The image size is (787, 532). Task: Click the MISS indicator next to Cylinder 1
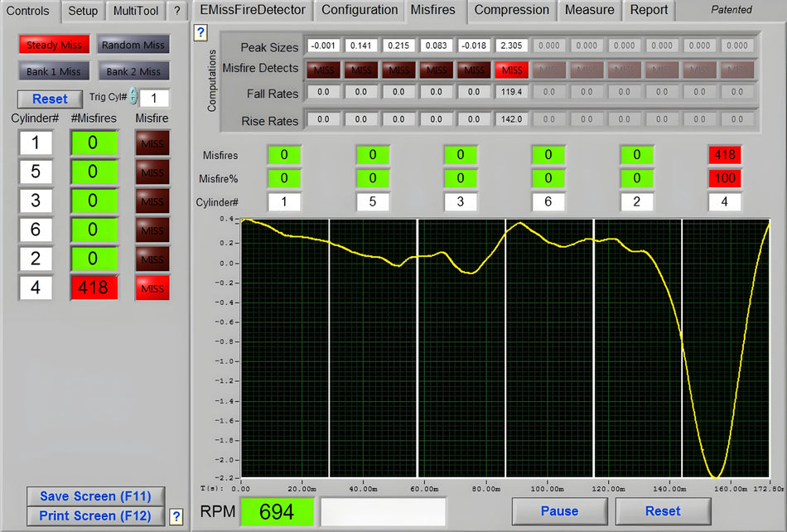(152, 143)
